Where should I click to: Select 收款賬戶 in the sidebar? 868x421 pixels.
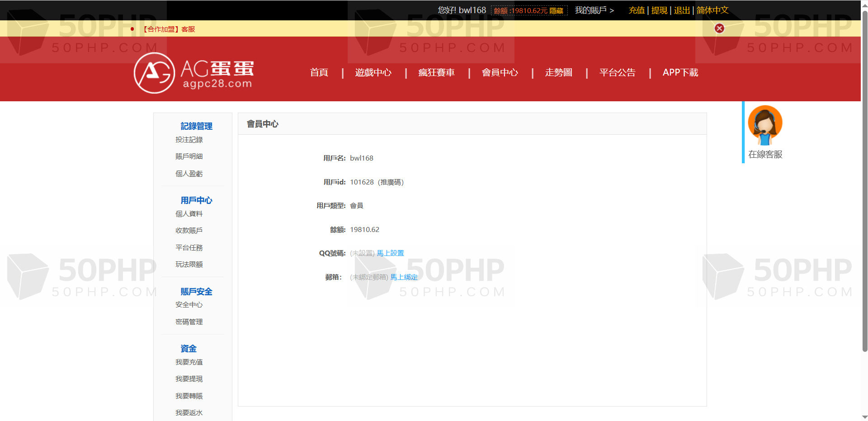coord(189,231)
